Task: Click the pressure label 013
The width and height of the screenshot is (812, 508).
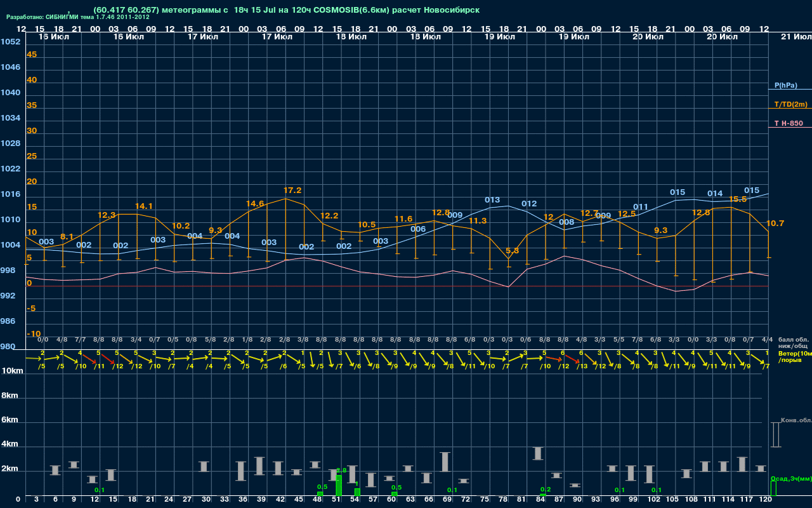Action: click(492, 199)
